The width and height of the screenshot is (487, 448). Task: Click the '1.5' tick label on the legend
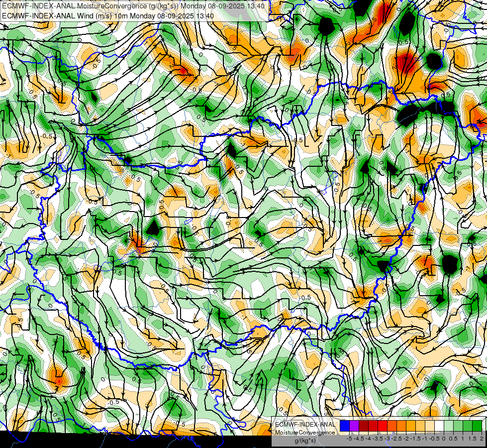tap(472, 439)
